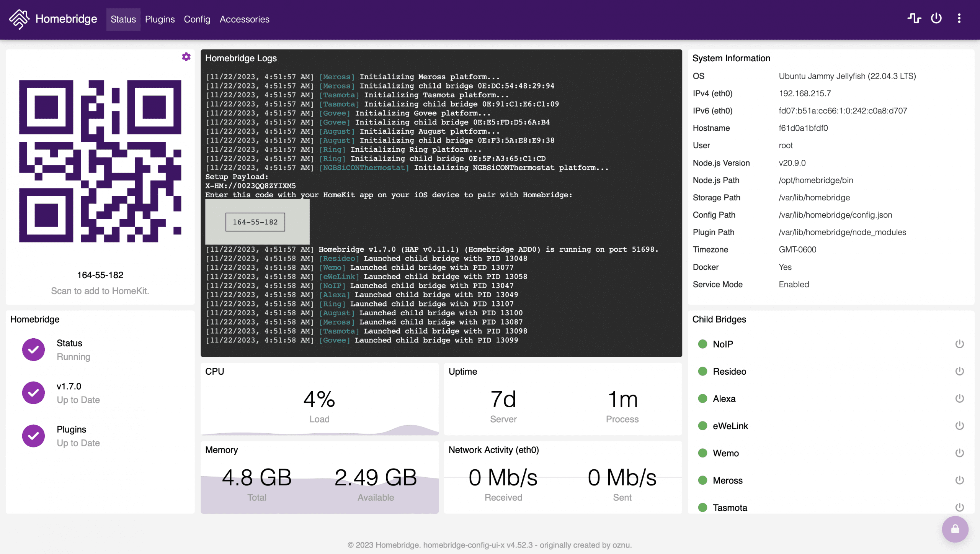Toggle the Resideo child bridge power
The height and width of the screenshot is (554, 980).
pos(959,371)
